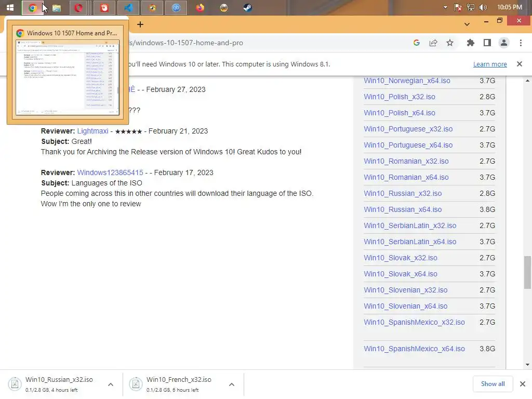The image size is (532, 399).
Task: Click Show all downloads button
Action: (493, 384)
